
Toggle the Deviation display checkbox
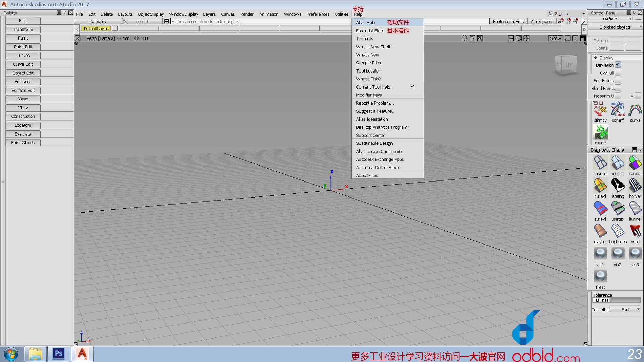pos(618,65)
